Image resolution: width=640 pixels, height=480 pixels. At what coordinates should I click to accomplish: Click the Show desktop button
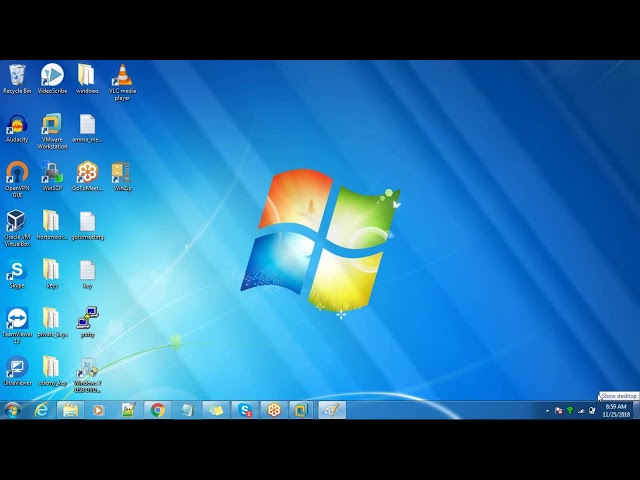pos(636,410)
